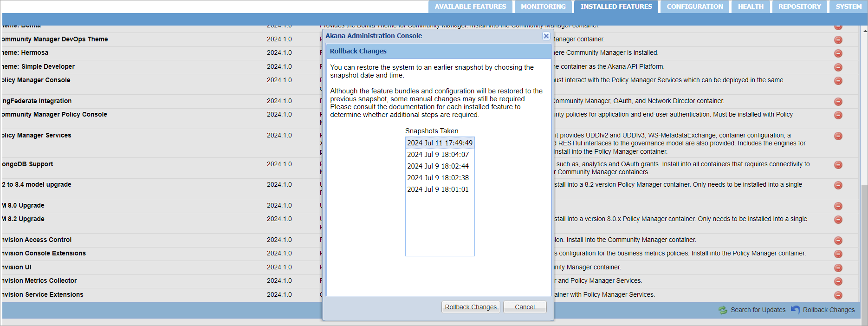
Task: Click the footer Rollback Changes arrow icon
Action: click(x=795, y=310)
